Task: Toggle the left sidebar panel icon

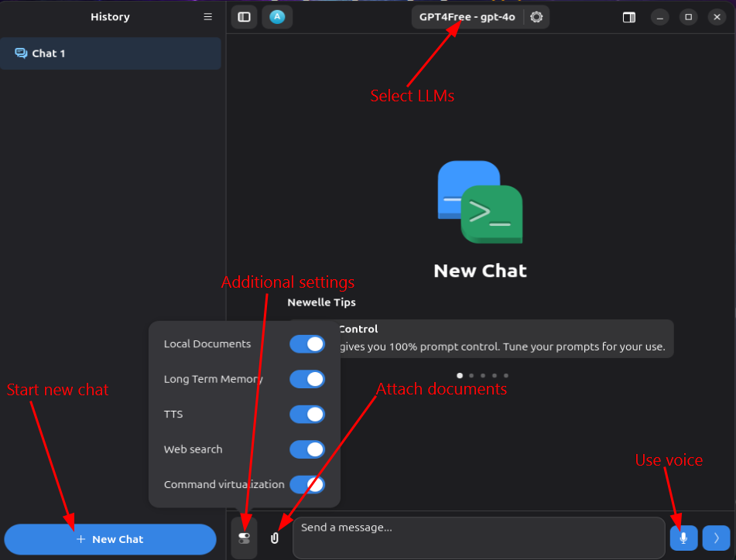Action: [244, 17]
